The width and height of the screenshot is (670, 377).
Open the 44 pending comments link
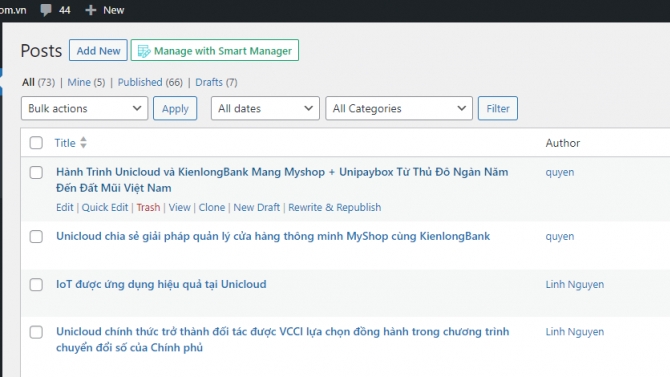(56, 10)
